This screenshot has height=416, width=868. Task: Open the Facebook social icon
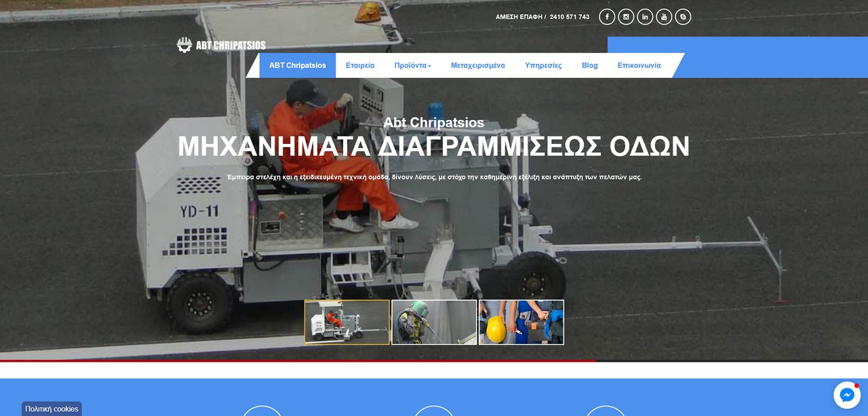click(607, 17)
